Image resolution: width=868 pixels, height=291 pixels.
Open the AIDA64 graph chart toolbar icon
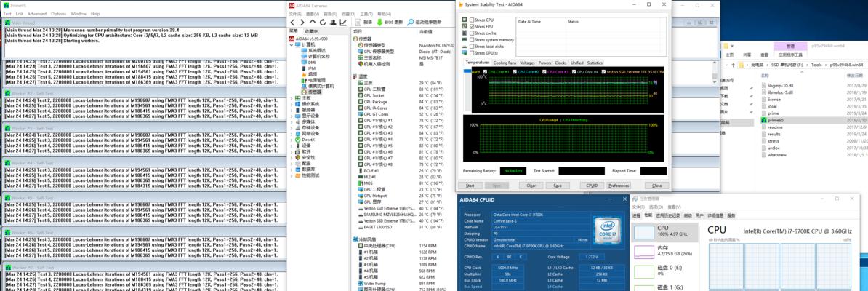[x=343, y=22]
